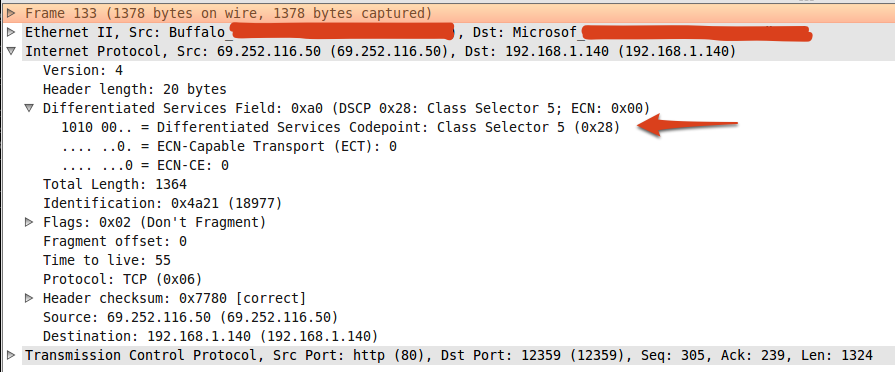This screenshot has height=372, width=895.
Task: Expand the Flags 0x02 node
Action: (x=29, y=222)
